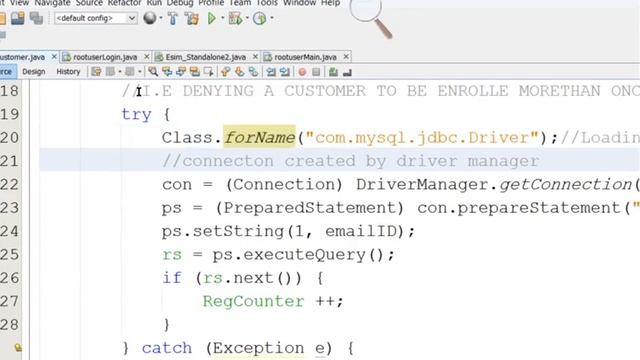Viewport: 640px width, 360px height.
Task: Switch to Design view
Action: click(33, 72)
